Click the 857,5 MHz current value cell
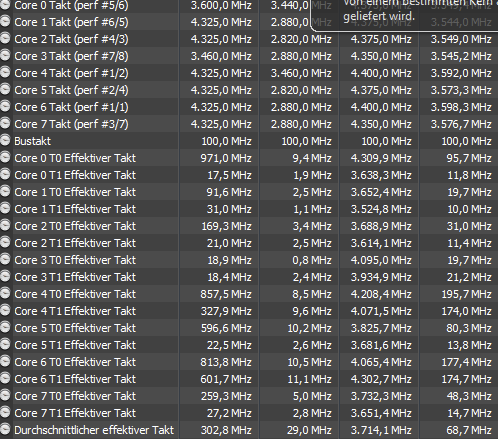 click(x=226, y=294)
